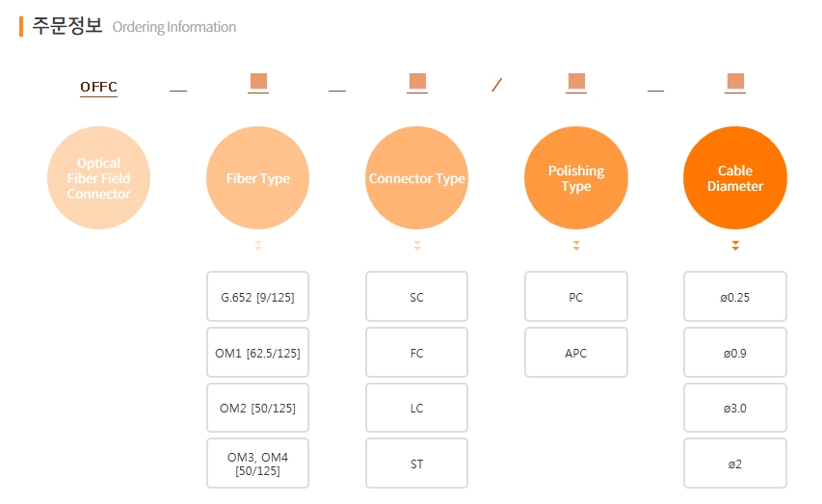Select the G.652 [9/125] fiber option
Image resolution: width=822 pixels, height=504 pixels.
[257, 297]
